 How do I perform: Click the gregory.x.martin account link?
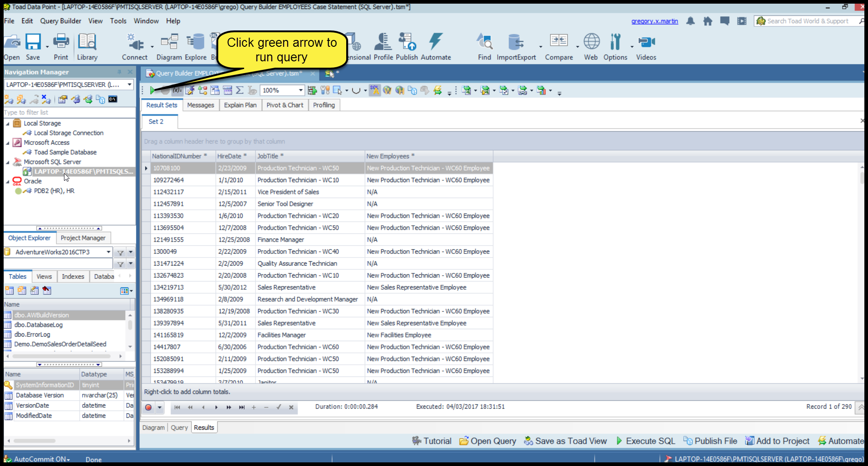tap(654, 21)
